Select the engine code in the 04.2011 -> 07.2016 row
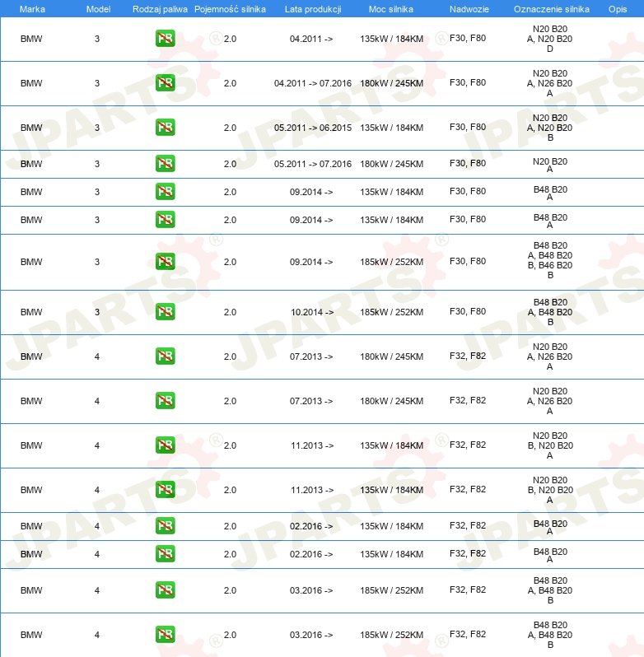The image size is (644, 657). pos(550,83)
